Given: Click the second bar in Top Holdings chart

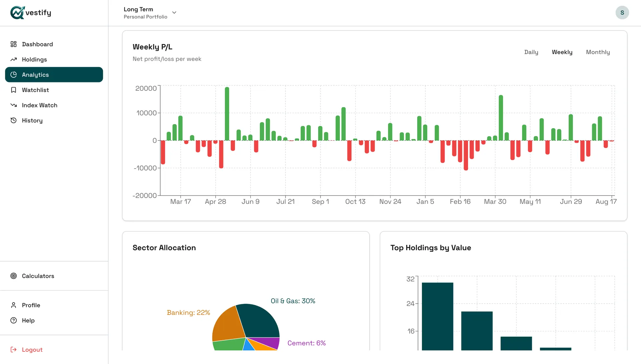Looking at the screenshot, I should coord(477,331).
